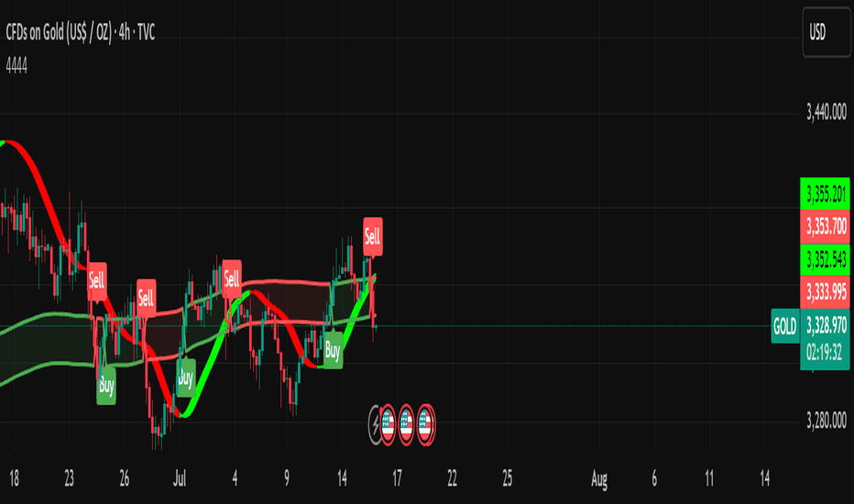Click the 3,353.700 red price label
854x504 pixels.
click(825, 226)
